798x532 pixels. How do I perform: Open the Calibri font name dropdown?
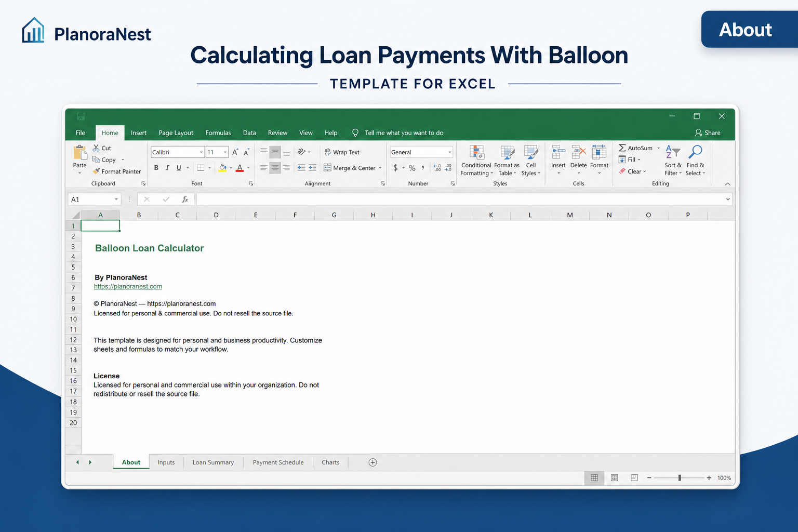(202, 152)
